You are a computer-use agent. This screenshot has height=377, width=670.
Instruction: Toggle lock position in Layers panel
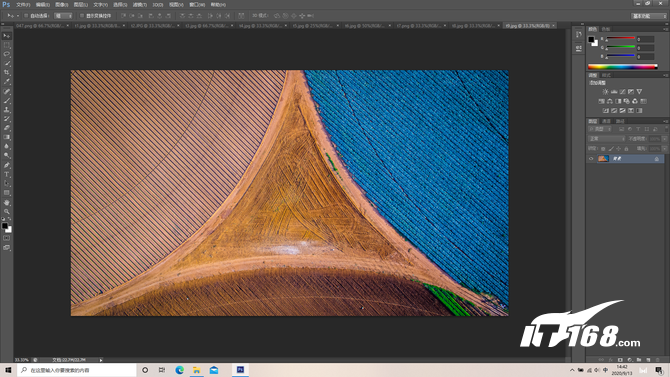[619, 149]
